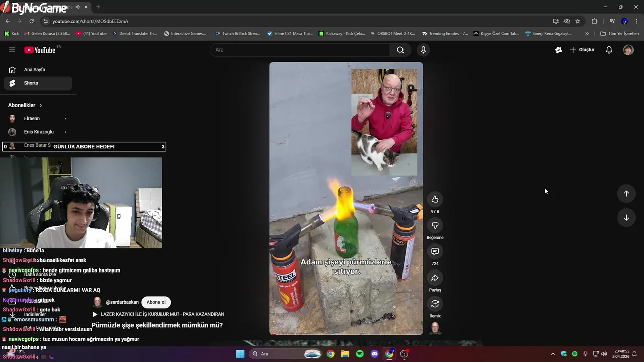Go to YouTube home via logo
Image resolution: width=644 pixels, height=362 pixels.
click(x=40, y=50)
